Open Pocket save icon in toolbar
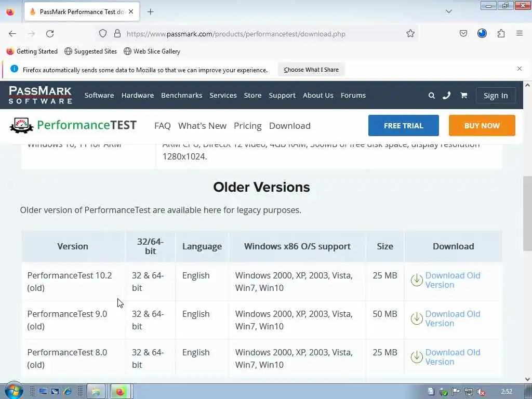Screen dimensions: 532x399 pyautogui.click(x=463, y=34)
